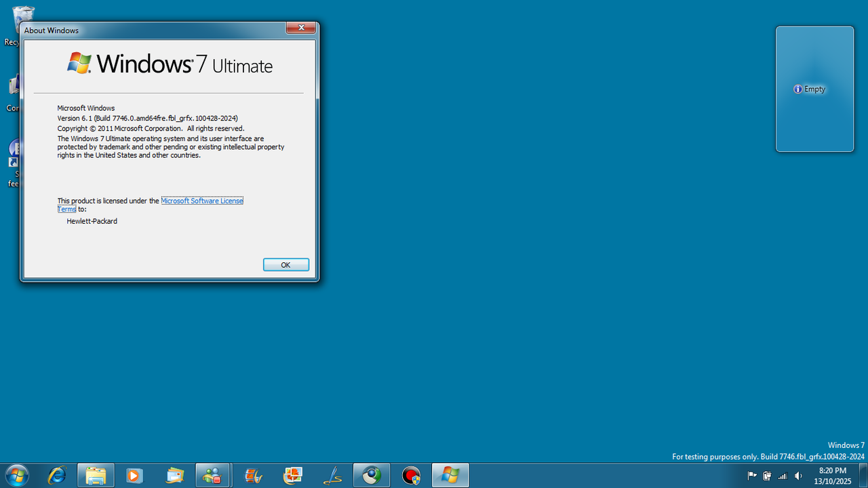This screenshot has width=868, height=488.
Task: Open the clock showing 8:20 PM
Action: (x=832, y=476)
